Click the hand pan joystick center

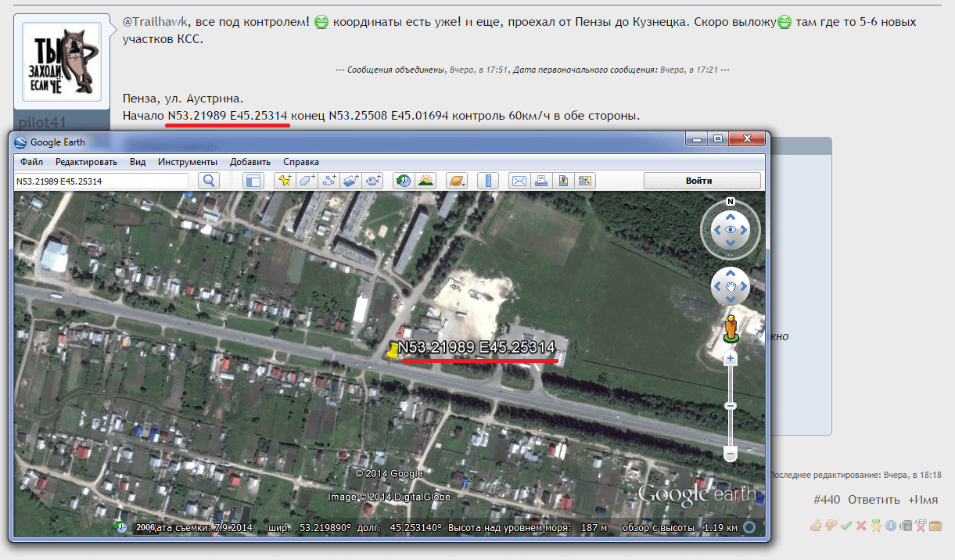point(731,287)
